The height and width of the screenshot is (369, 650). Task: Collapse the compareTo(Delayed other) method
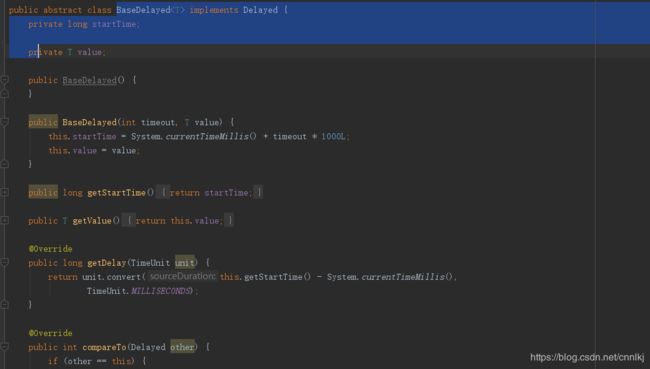tap(5, 347)
